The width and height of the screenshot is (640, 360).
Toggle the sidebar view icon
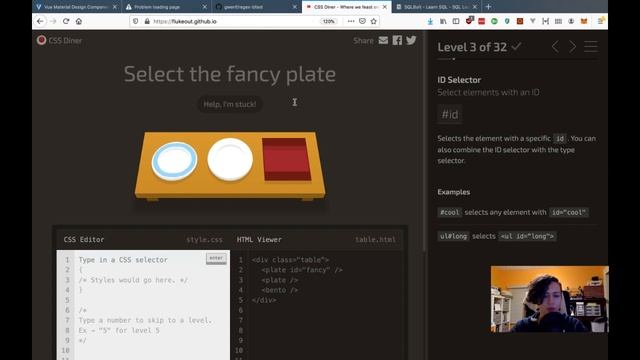click(456, 21)
